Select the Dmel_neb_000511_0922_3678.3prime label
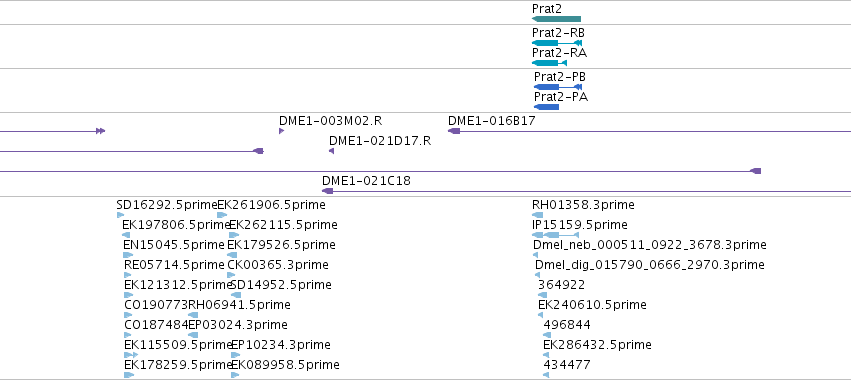Screen dimensions: 851x380 point(650,245)
